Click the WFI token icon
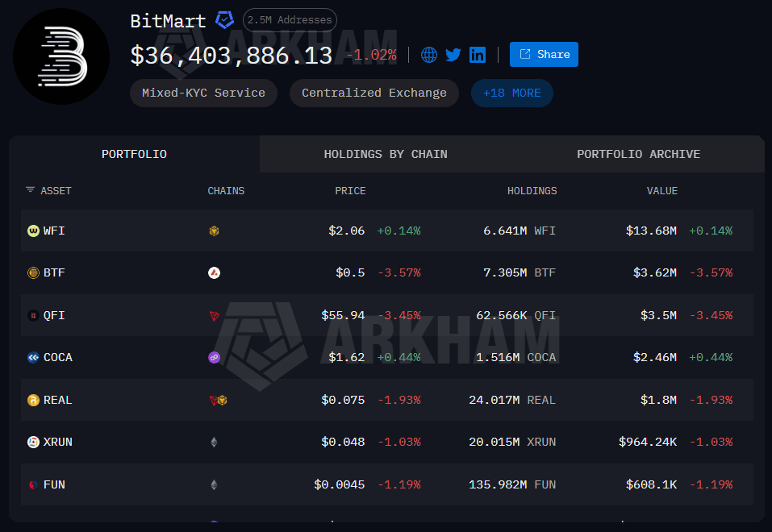 point(33,231)
